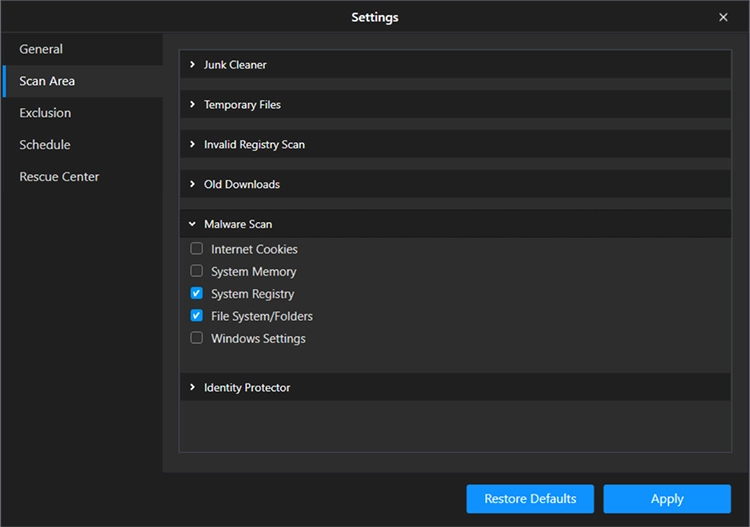The image size is (750, 527).
Task: Uncheck the System Registry checkbox
Action: point(197,293)
